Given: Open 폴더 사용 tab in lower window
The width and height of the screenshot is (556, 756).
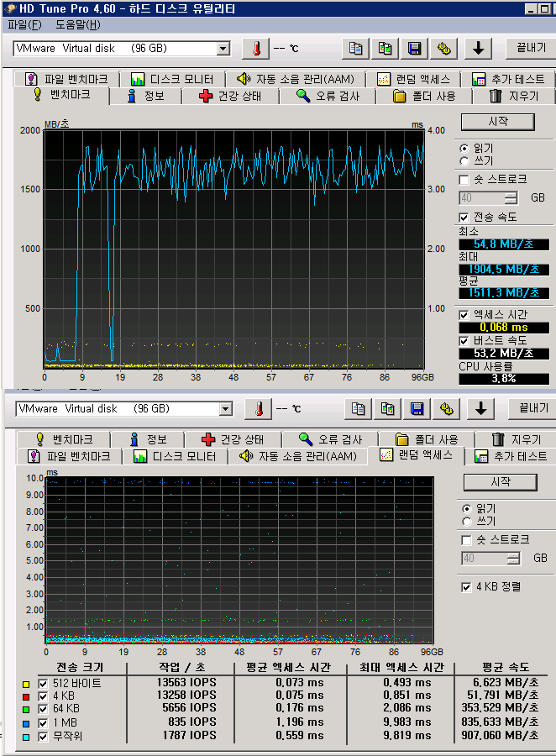Looking at the screenshot, I should coord(427,439).
